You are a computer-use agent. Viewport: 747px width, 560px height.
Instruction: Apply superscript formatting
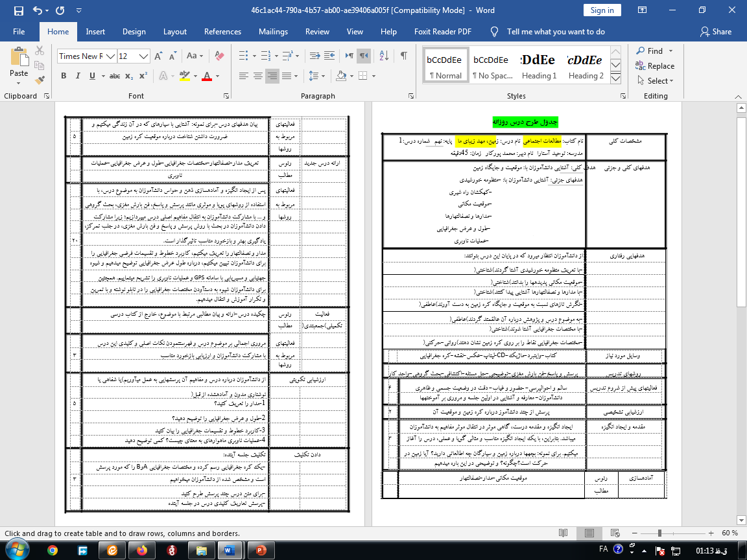143,76
